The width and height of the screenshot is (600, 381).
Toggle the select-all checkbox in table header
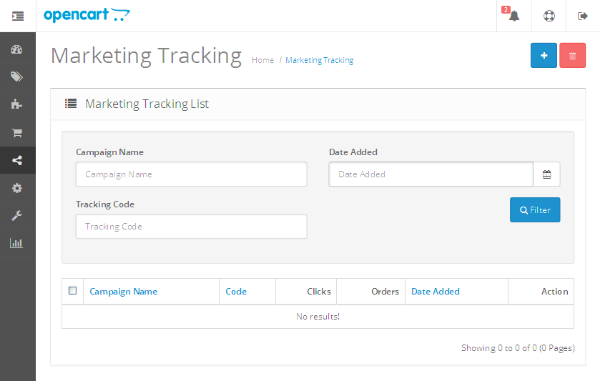[72, 291]
